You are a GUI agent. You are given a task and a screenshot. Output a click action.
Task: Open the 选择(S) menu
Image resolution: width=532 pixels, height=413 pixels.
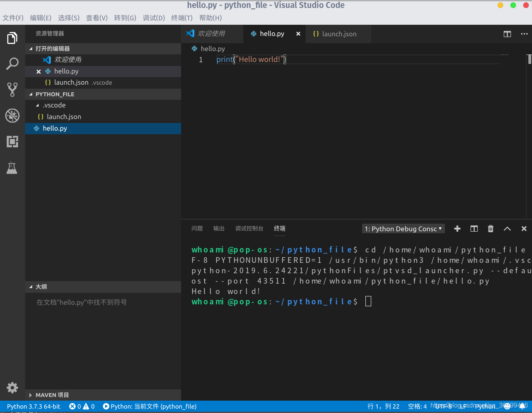click(x=69, y=18)
